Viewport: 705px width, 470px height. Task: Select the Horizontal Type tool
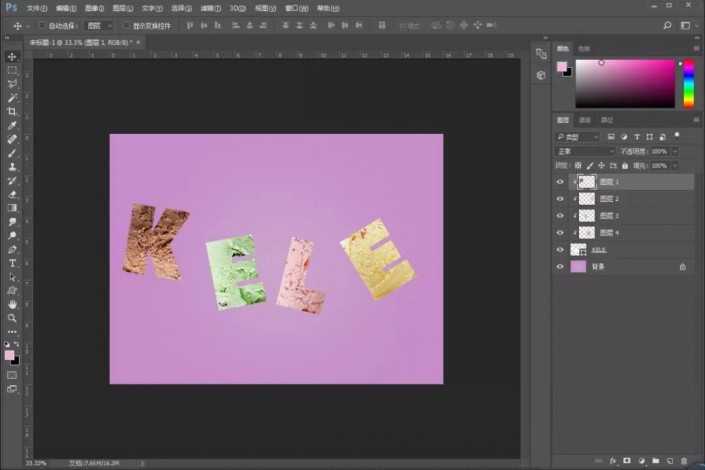pyautogui.click(x=12, y=263)
